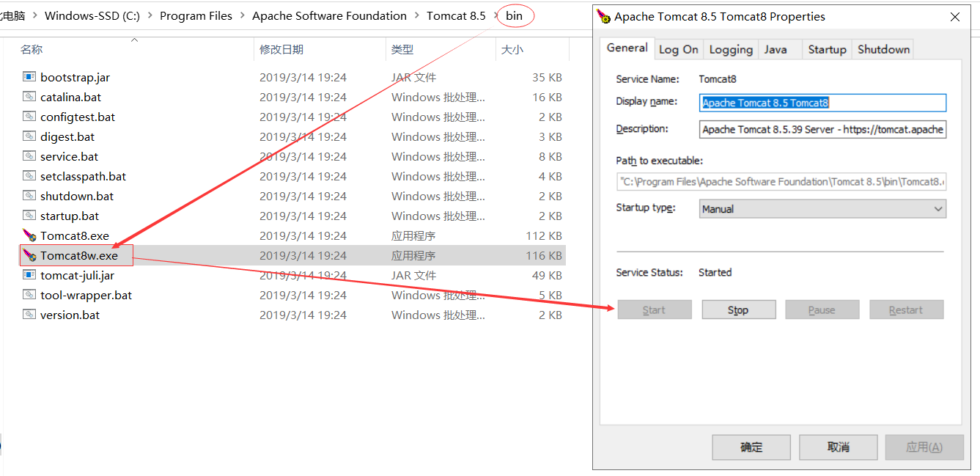
Task: Open the Java tab
Action: pyautogui.click(x=775, y=49)
